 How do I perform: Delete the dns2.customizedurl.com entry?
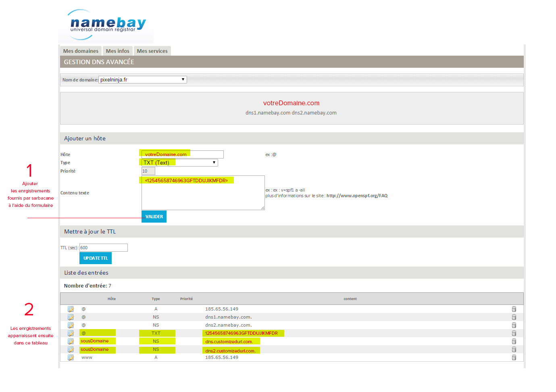click(x=514, y=350)
